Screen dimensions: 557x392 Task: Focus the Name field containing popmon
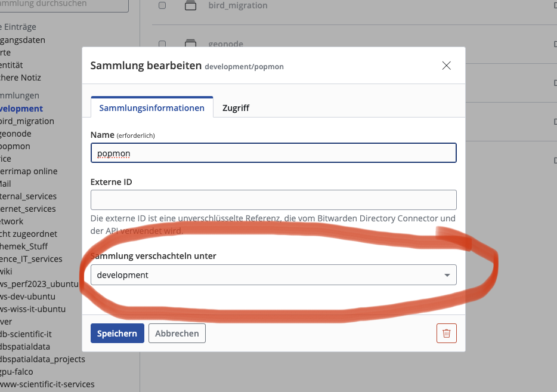pos(273,153)
